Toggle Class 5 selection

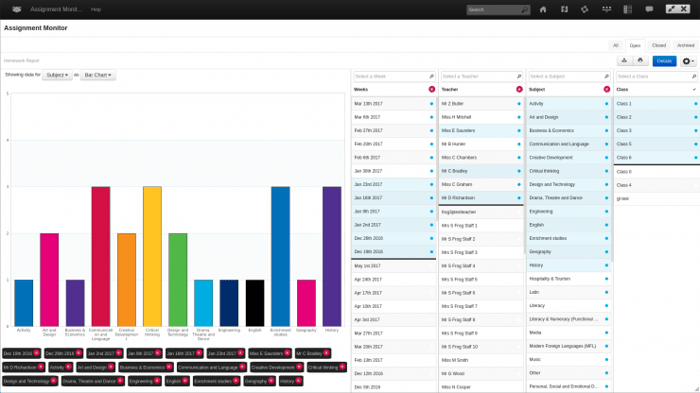[x=657, y=144]
